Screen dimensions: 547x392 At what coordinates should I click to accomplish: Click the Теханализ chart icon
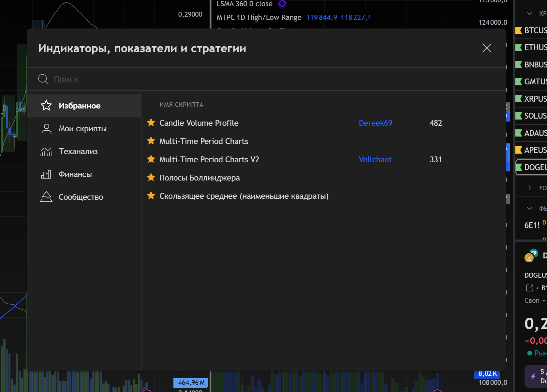pos(46,152)
